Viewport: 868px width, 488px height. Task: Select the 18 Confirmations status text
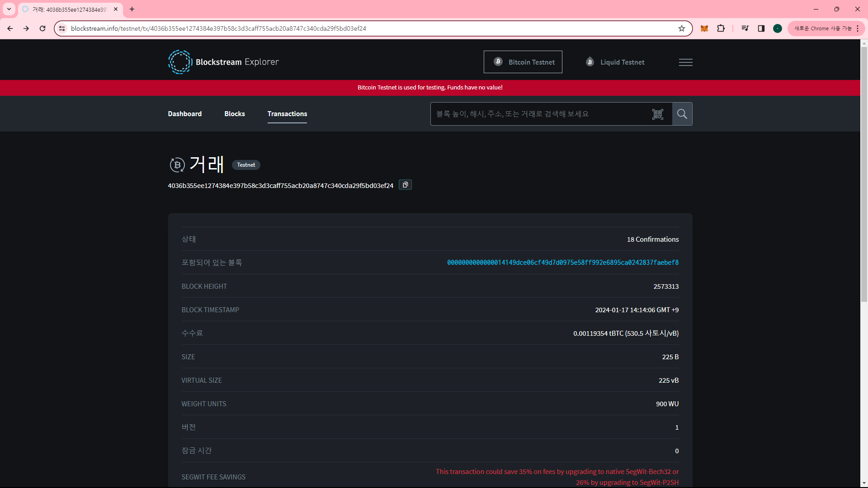653,239
